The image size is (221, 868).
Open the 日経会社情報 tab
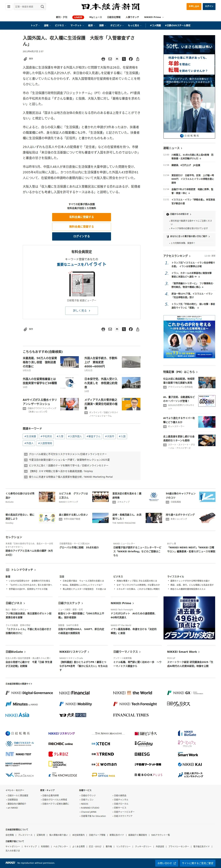point(114,17)
